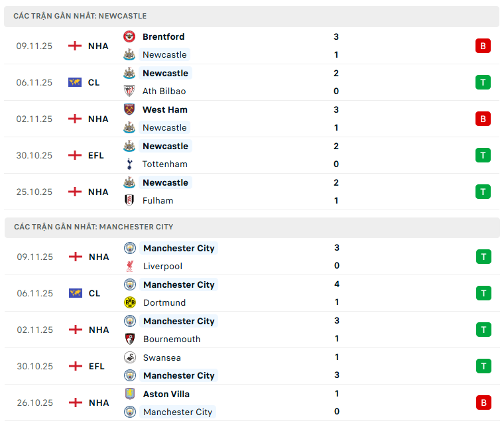Click green T badge for Newcastle vs Tottenham

click(483, 155)
